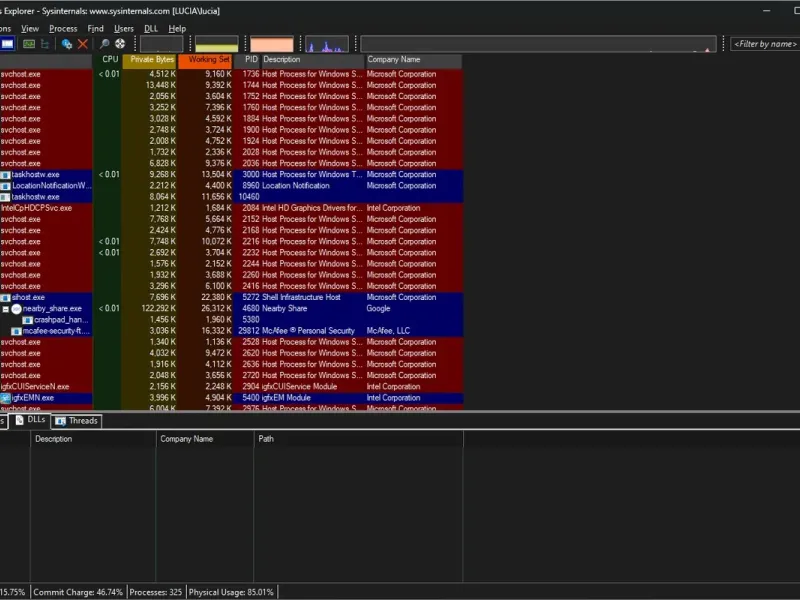
Task: Click the crashpad_handler process icon
Action: point(28,320)
